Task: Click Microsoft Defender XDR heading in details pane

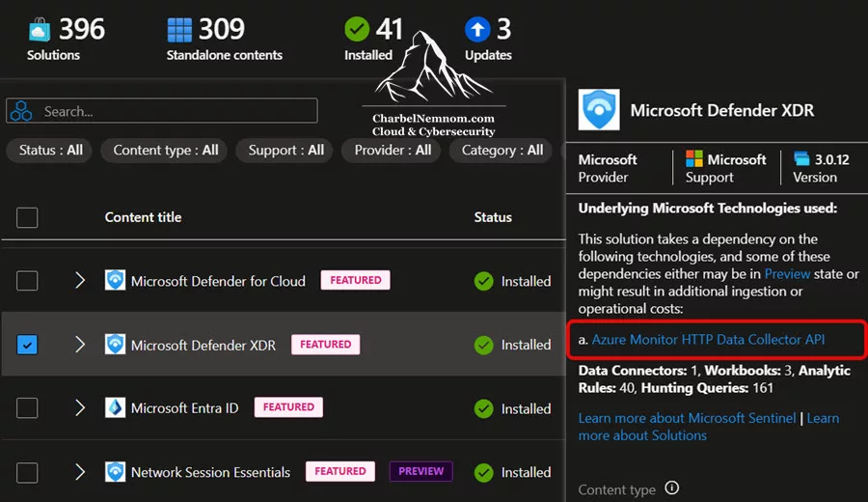Action: pos(721,110)
